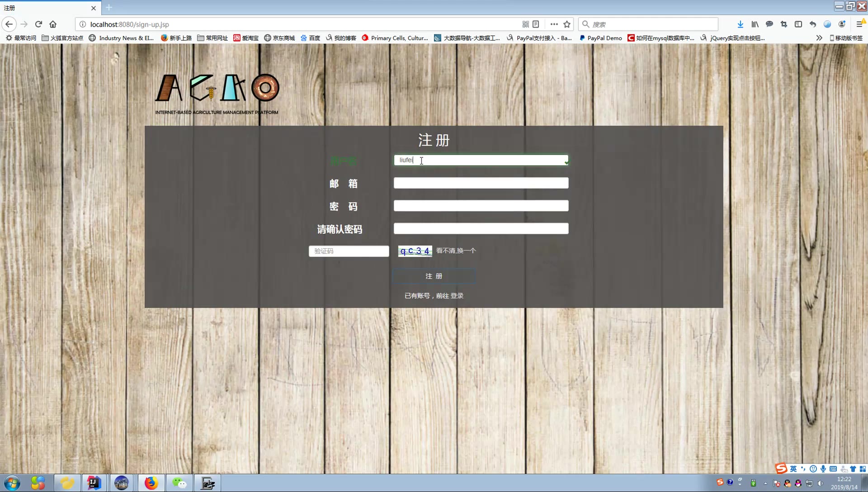Open the Firefox hamburger menu

click(x=860, y=24)
